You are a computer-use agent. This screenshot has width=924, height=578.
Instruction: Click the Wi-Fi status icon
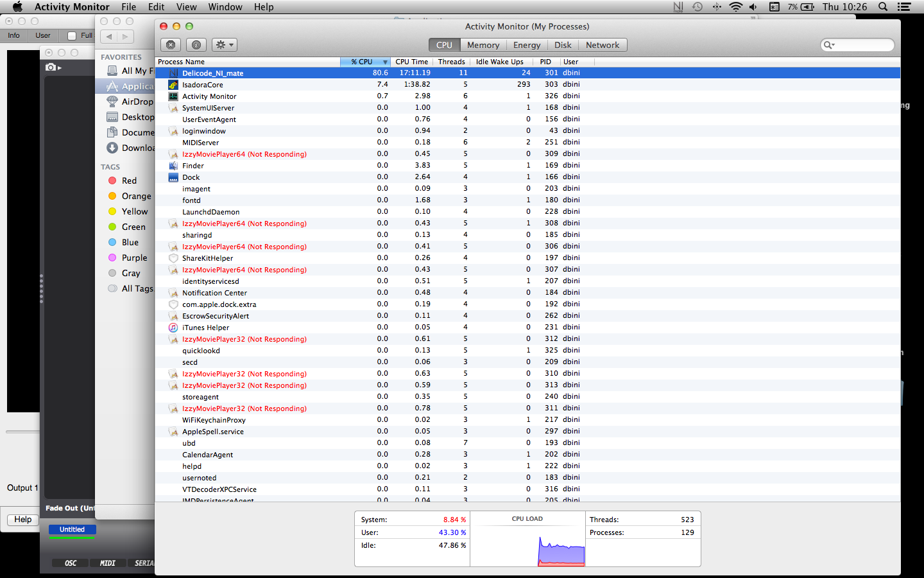click(736, 7)
